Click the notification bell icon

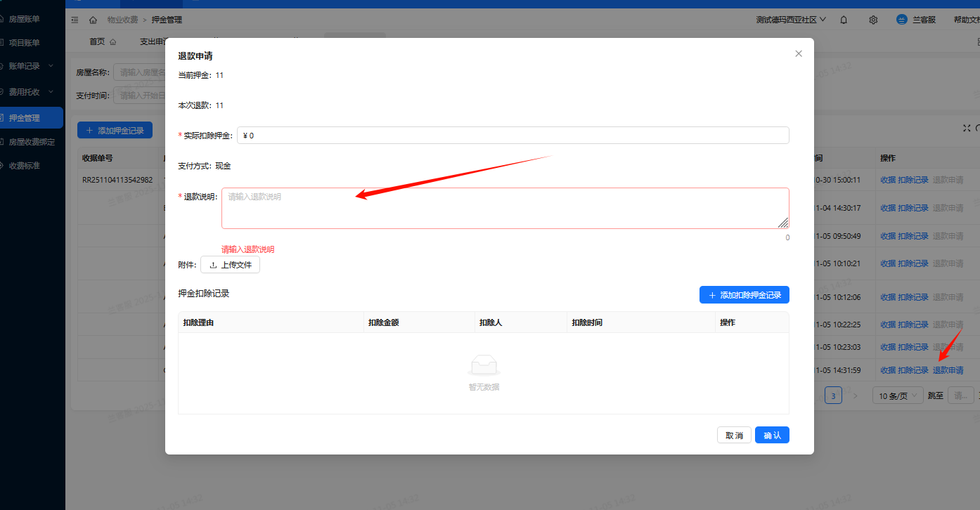click(844, 20)
